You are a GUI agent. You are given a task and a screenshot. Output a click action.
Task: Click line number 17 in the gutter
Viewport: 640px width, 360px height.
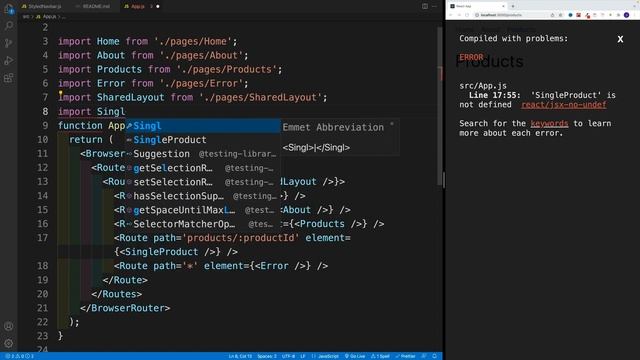(42, 238)
